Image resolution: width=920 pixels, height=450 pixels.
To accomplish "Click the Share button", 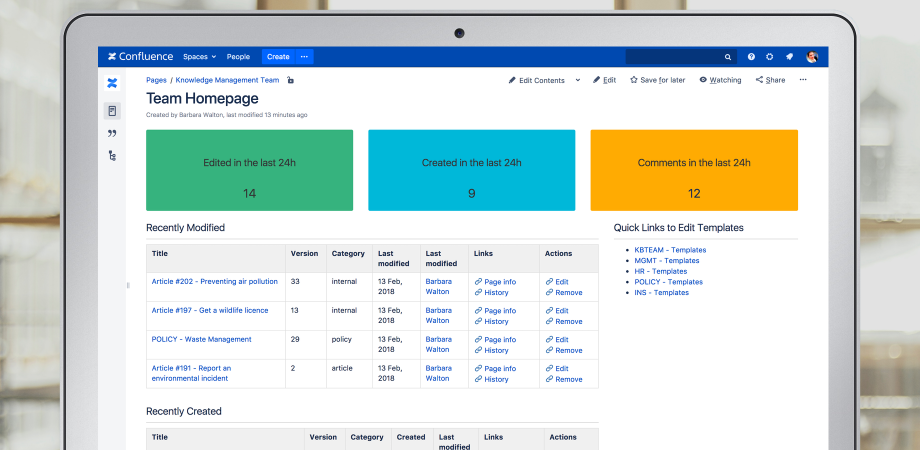I will [770, 80].
